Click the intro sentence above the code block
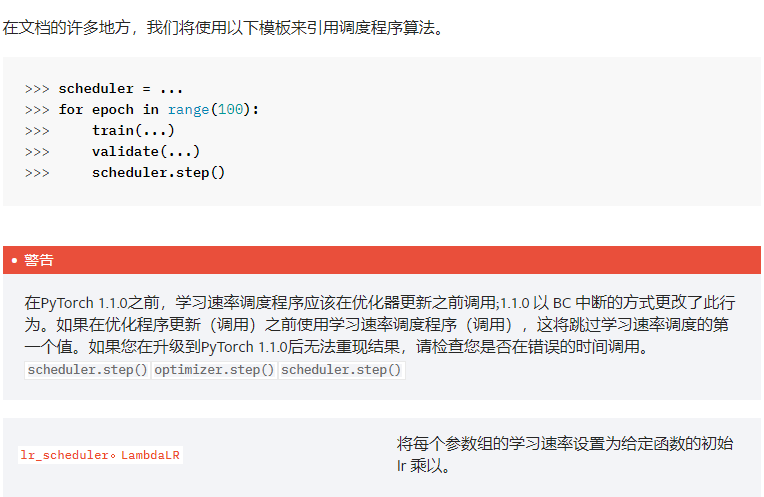Viewport: 764px width, 497px height. point(222,28)
